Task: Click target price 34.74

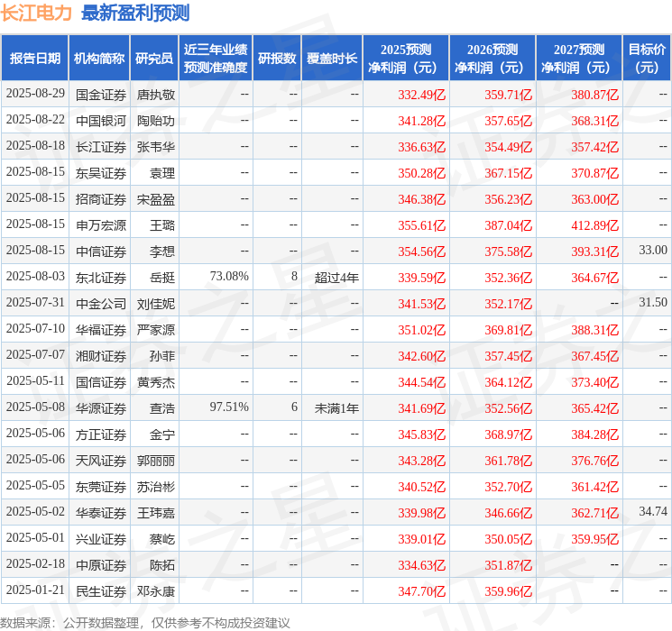Action: (x=653, y=511)
